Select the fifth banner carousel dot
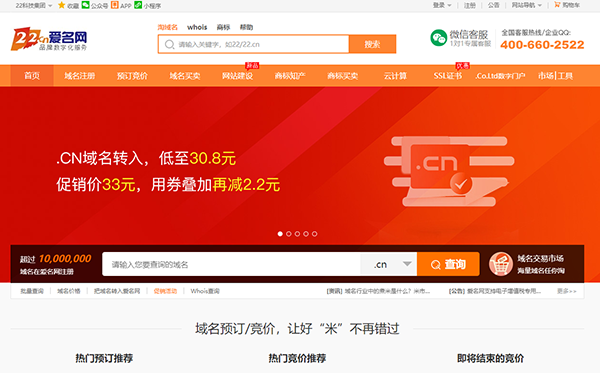Viewport: 600px width, 373px height. [x=315, y=234]
